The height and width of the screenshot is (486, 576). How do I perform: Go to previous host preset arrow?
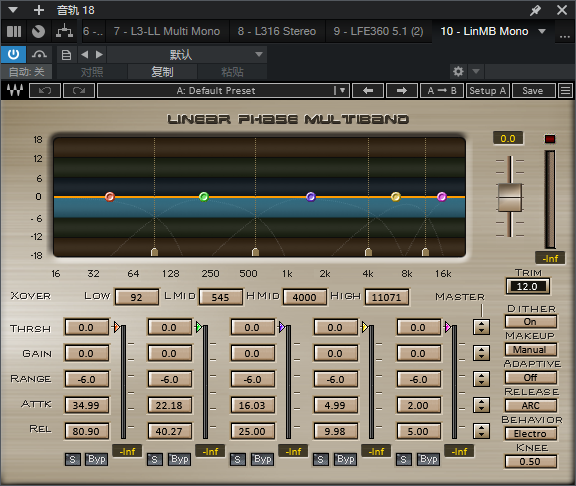point(84,55)
